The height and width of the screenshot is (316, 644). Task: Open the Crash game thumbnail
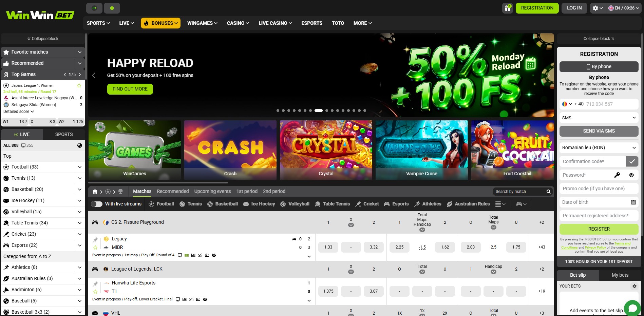(x=230, y=150)
